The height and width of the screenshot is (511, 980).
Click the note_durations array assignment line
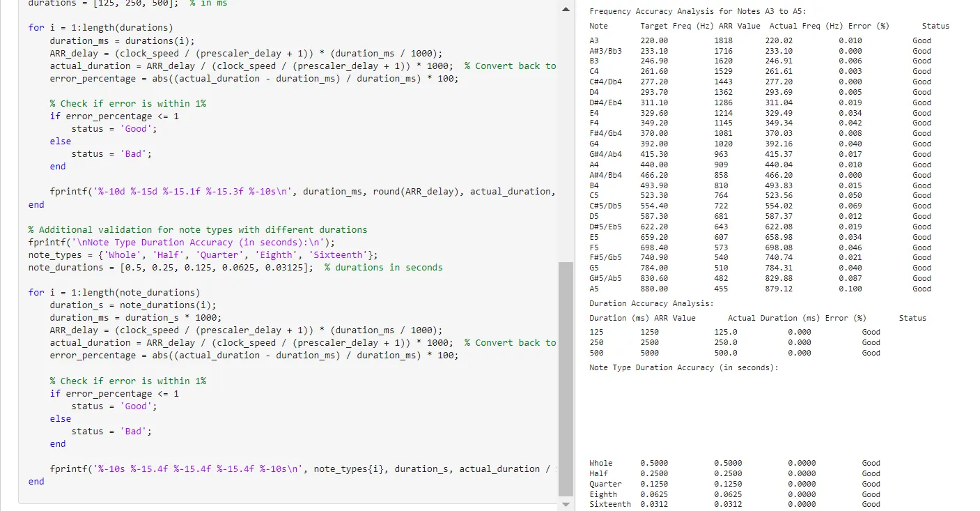coord(235,267)
